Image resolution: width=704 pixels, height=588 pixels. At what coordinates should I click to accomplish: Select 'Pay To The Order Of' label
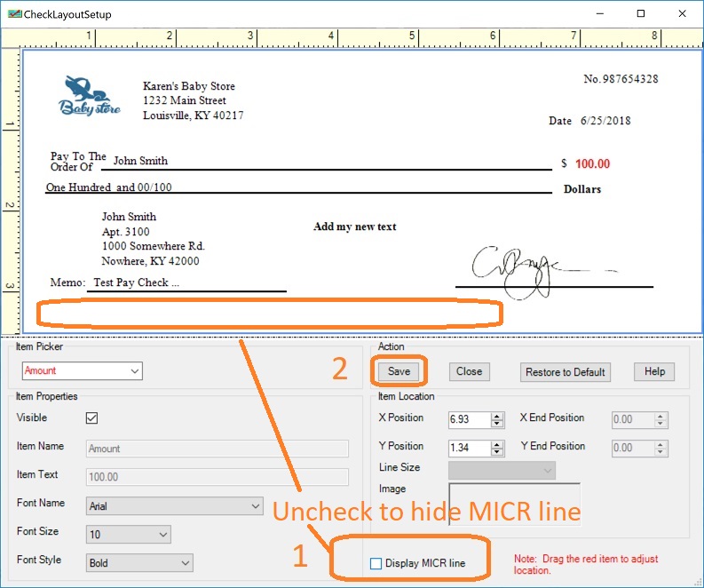click(x=77, y=162)
